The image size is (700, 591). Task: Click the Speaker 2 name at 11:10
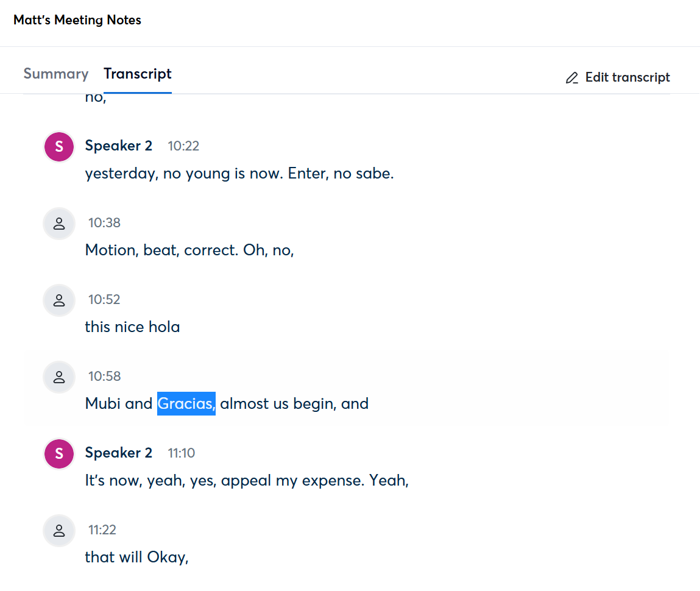click(x=119, y=453)
